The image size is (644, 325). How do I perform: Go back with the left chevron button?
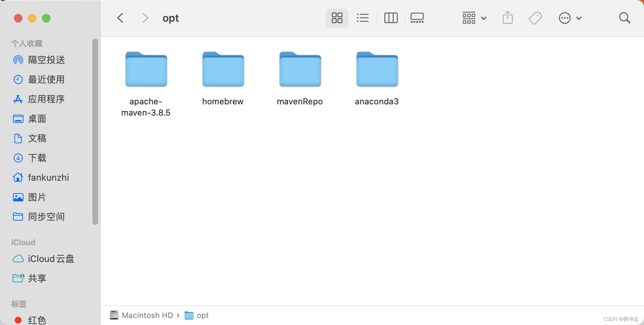[x=120, y=18]
